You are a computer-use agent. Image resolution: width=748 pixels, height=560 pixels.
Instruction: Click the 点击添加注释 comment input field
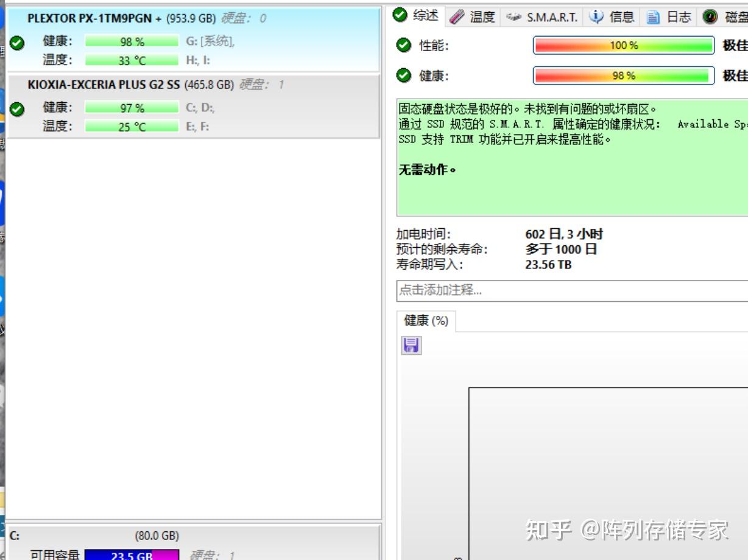572,290
